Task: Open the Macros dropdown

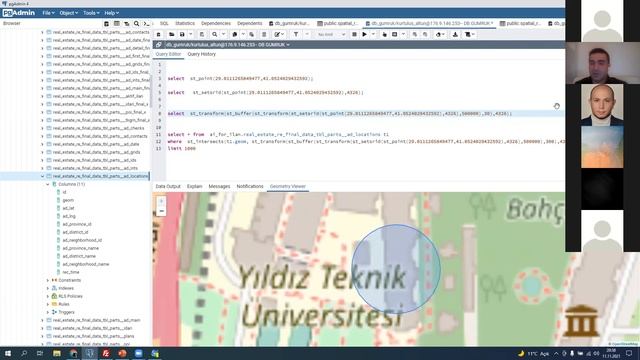Action: (470, 35)
